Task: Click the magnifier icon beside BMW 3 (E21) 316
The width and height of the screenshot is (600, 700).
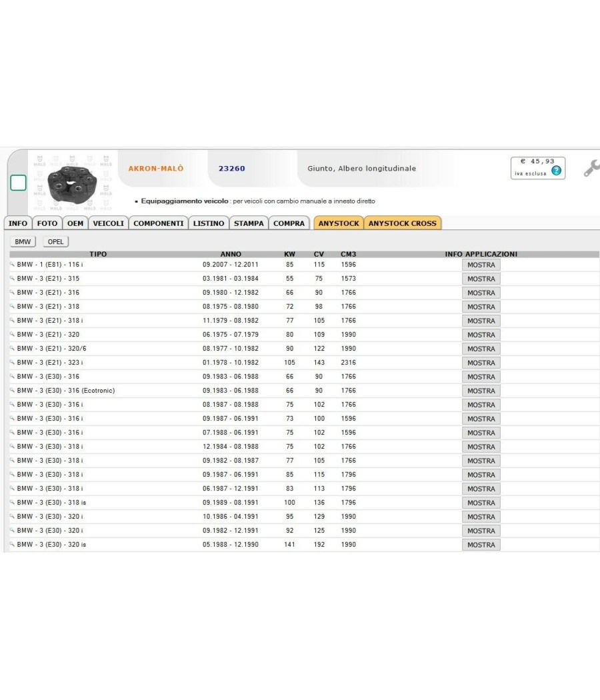Action: 12,293
